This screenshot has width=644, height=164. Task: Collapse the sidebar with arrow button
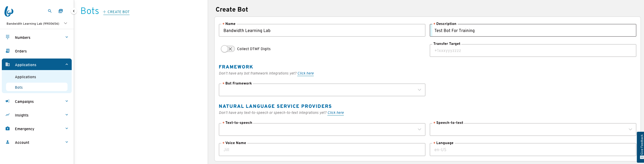(x=74, y=11)
